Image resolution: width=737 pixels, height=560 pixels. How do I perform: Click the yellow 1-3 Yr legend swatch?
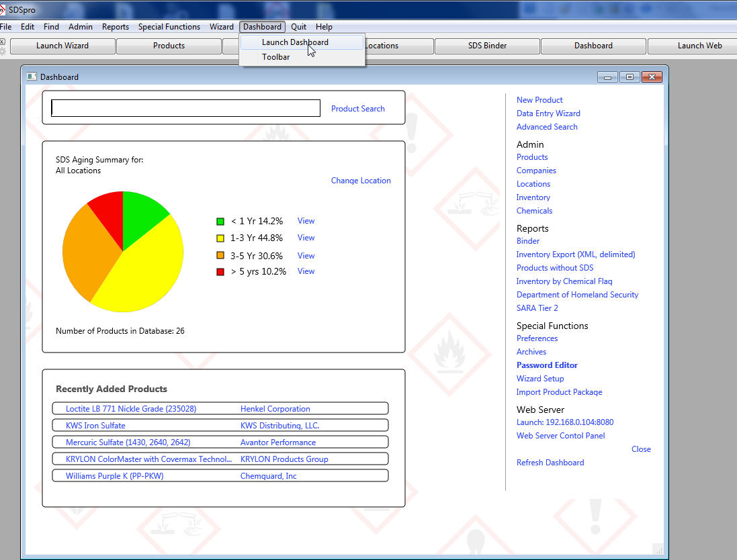point(220,238)
